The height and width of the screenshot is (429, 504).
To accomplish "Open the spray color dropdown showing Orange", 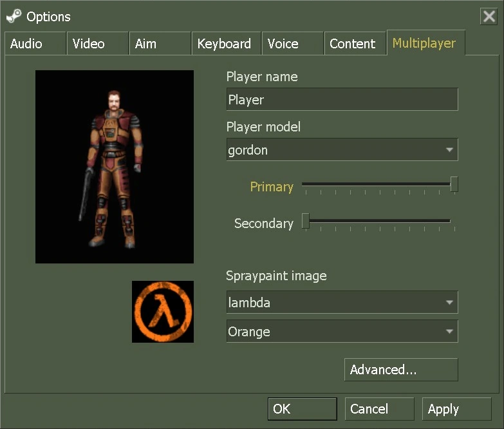I will 342,331.
